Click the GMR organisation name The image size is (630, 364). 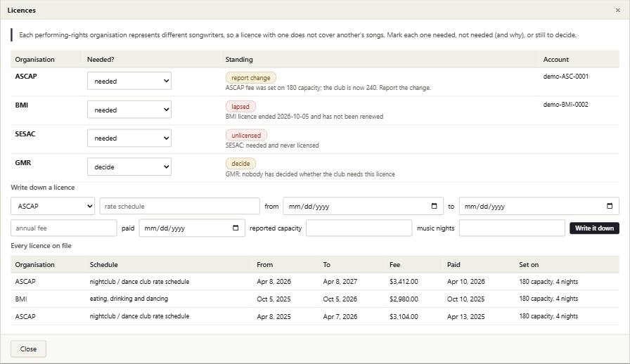pyautogui.click(x=23, y=163)
